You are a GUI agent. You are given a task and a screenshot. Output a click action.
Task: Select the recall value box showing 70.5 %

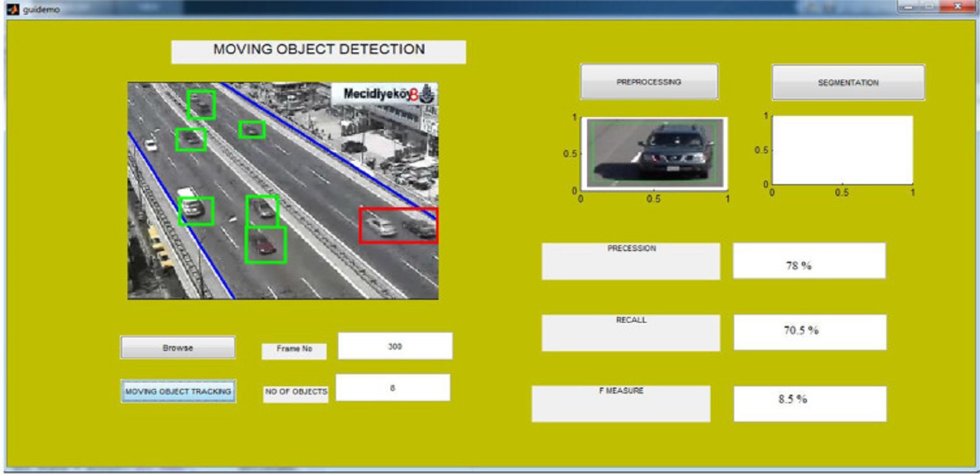(x=810, y=332)
